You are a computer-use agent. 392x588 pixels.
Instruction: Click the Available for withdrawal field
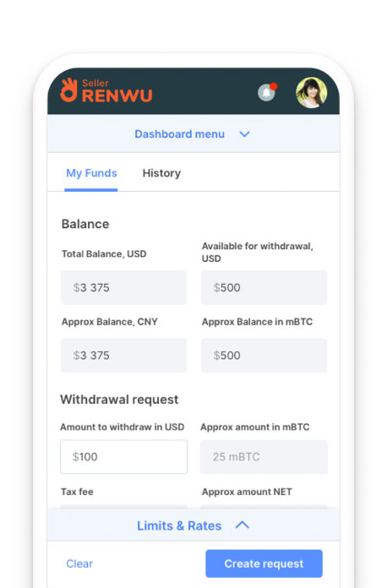pyautogui.click(x=264, y=287)
